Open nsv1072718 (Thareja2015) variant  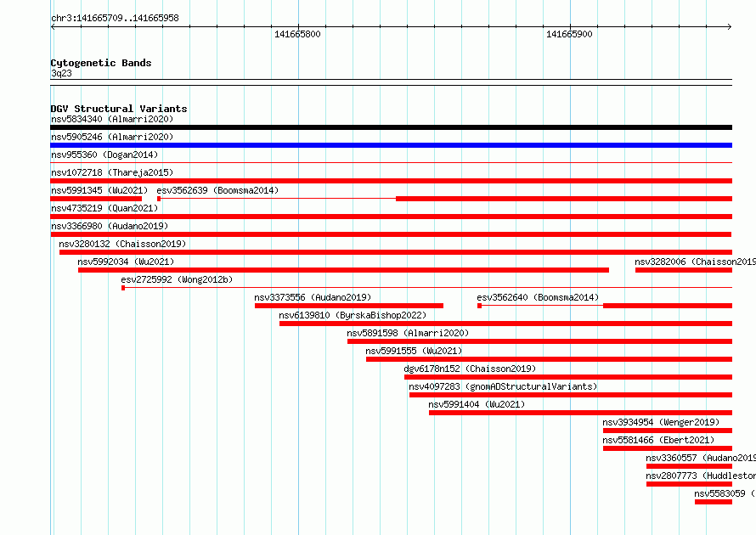pyautogui.click(x=112, y=172)
